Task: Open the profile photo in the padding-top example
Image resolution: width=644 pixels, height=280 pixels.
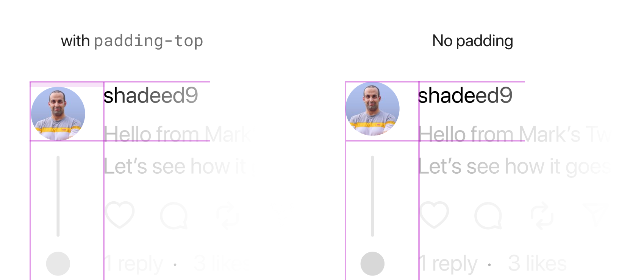Action: click(x=58, y=114)
